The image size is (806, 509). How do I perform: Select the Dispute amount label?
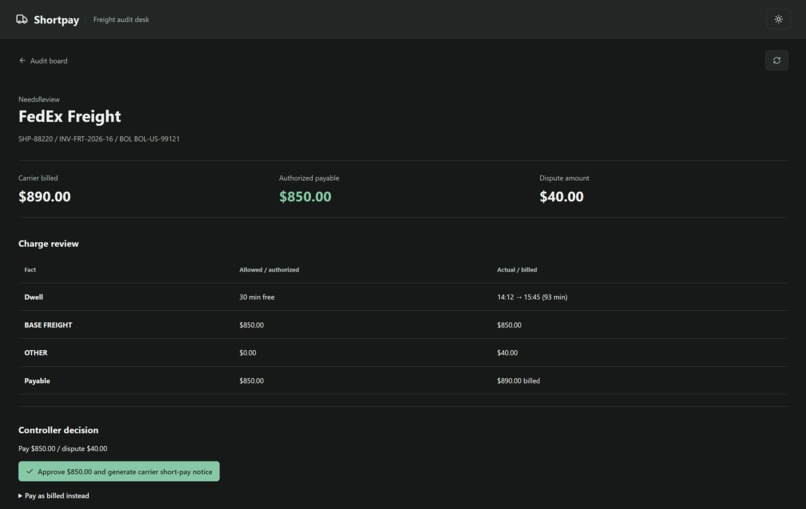564,178
